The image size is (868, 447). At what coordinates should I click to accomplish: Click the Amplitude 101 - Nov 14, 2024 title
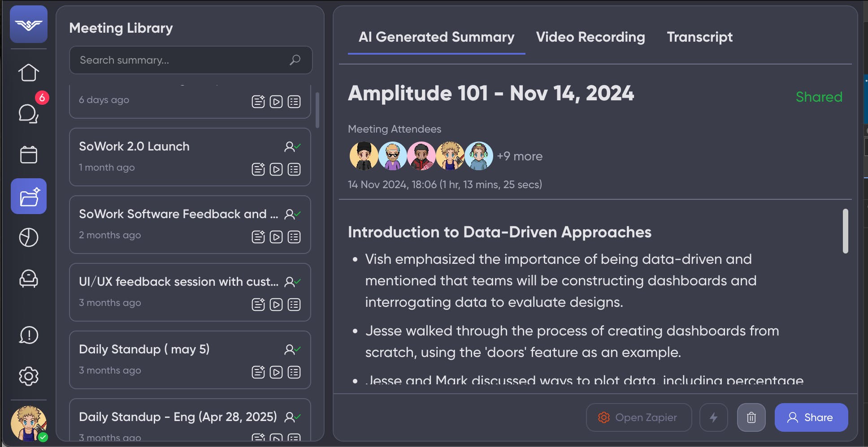point(491,93)
